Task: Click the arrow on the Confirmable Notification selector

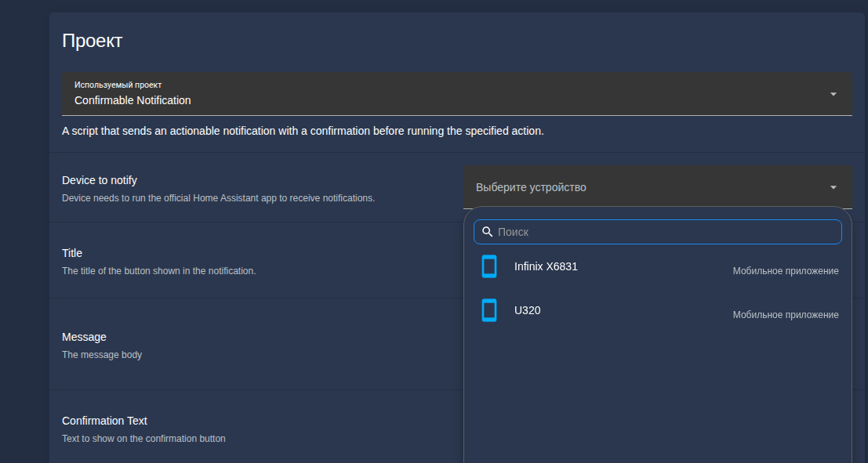Action: 833,94
